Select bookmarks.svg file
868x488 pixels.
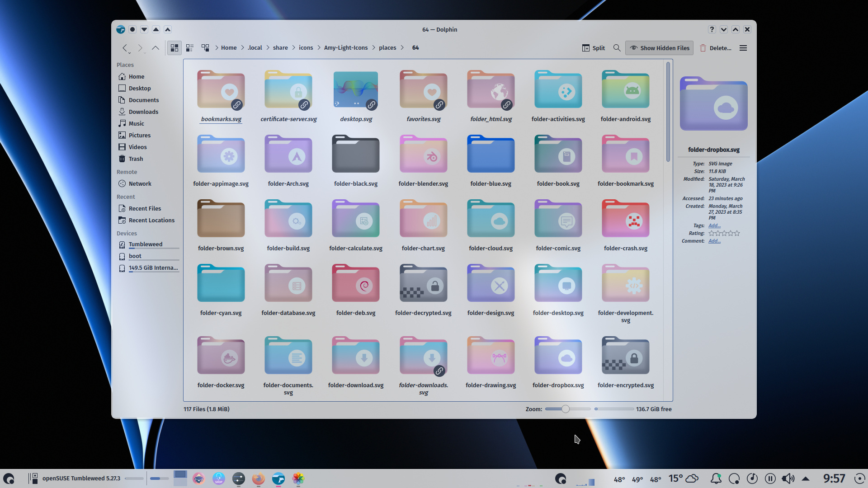click(221, 96)
